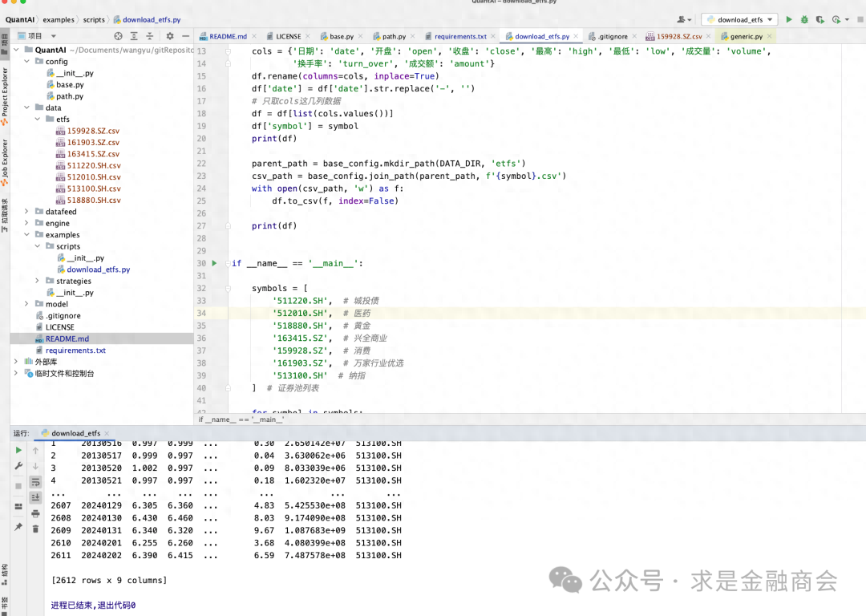Click download_etfs.py breadcrumb in navigation bar
The width and height of the screenshot is (866, 616).
click(147, 19)
